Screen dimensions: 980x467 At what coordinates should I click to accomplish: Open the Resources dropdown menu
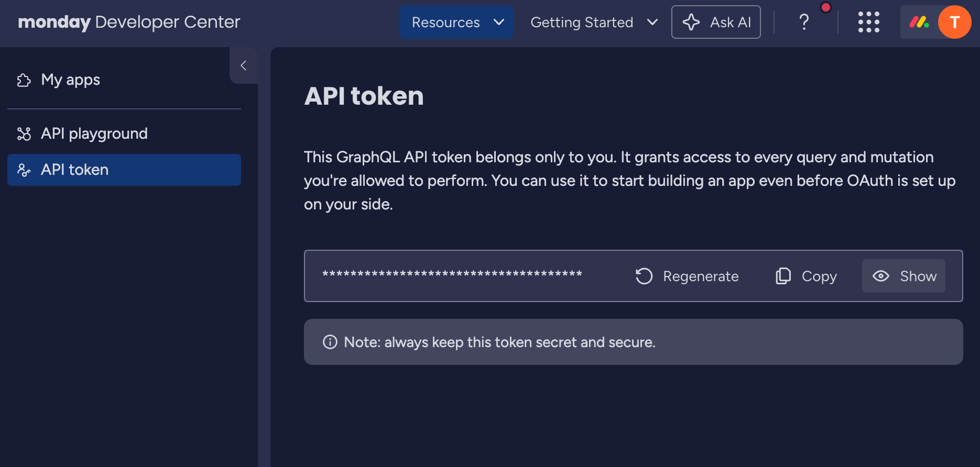[x=456, y=22]
